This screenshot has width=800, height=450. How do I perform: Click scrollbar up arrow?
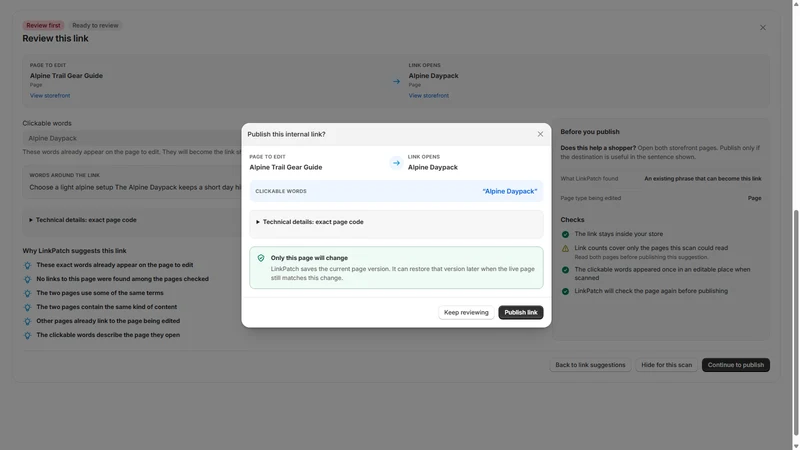[795, 4]
